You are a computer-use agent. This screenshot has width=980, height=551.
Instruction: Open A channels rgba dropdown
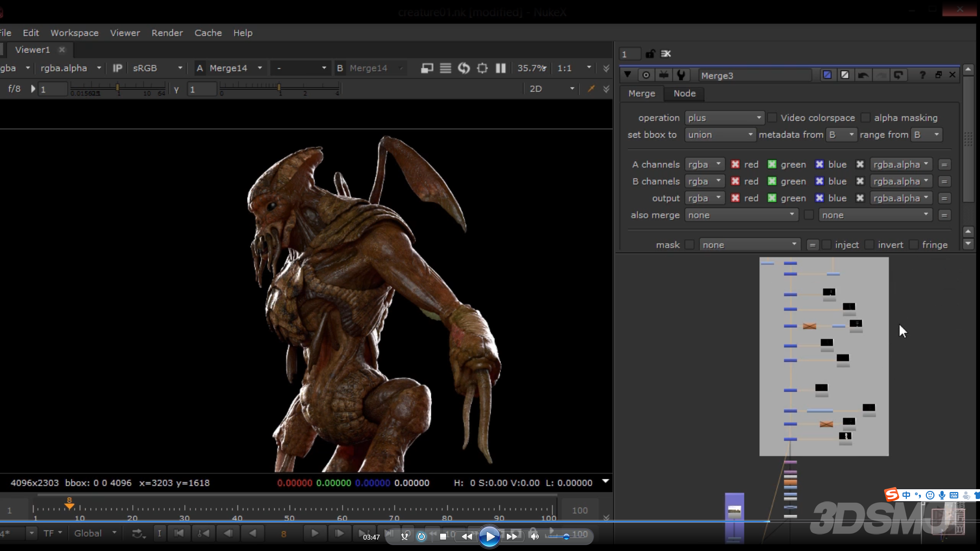tap(705, 164)
